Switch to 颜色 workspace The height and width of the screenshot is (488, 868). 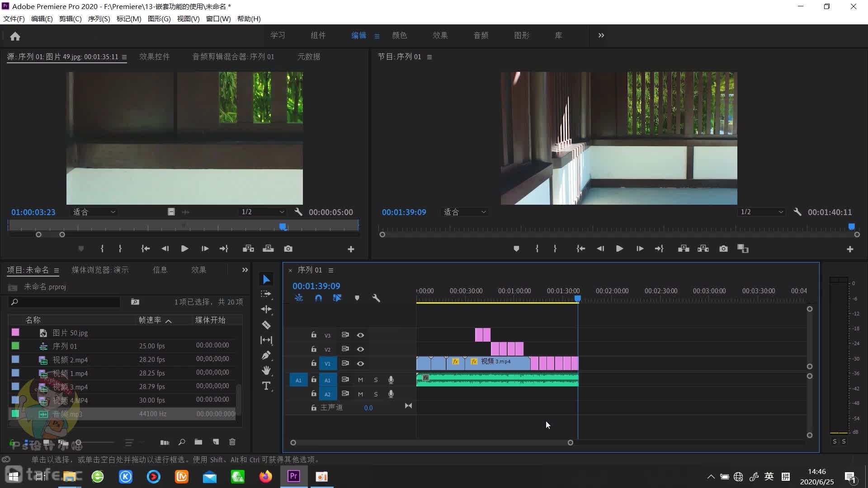pos(400,35)
